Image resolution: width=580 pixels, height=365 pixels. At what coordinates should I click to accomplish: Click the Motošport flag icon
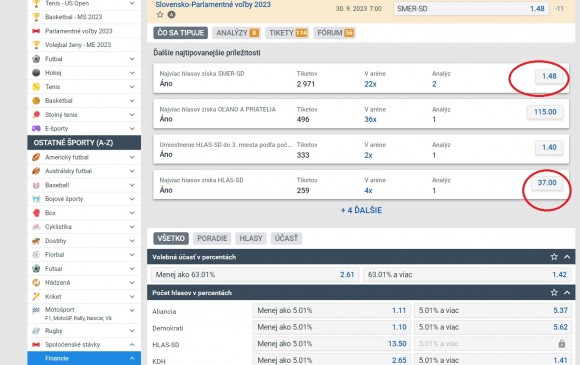pyautogui.click(x=36, y=310)
